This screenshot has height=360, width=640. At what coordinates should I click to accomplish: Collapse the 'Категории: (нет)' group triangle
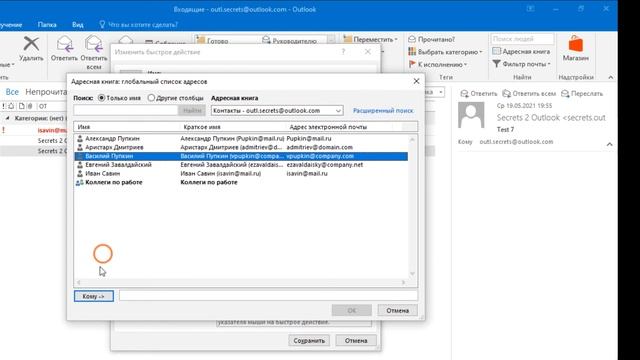coord(7,118)
